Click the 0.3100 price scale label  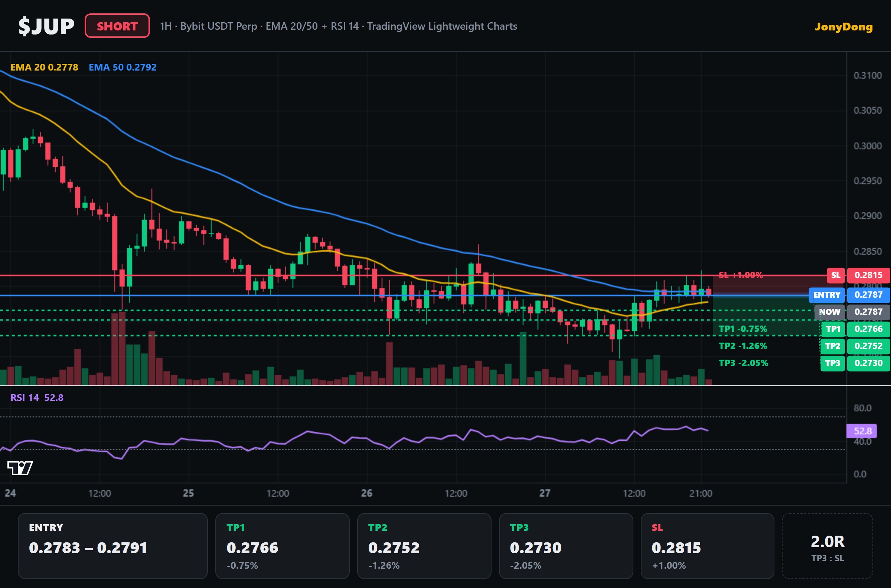pyautogui.click(x=868, y=75)
